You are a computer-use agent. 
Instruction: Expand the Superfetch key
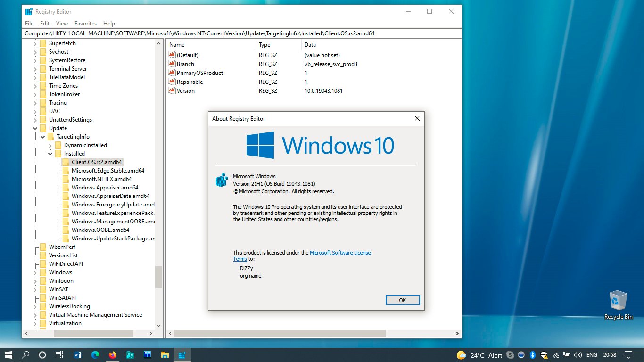[x=35, y=43]
